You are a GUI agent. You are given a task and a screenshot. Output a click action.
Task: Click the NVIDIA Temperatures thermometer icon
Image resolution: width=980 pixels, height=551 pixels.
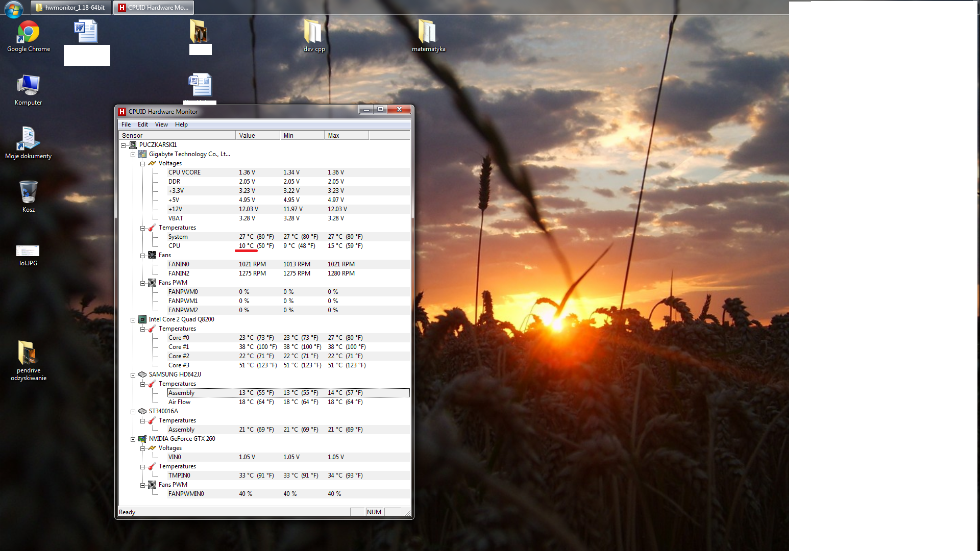(x=152, y=466)
